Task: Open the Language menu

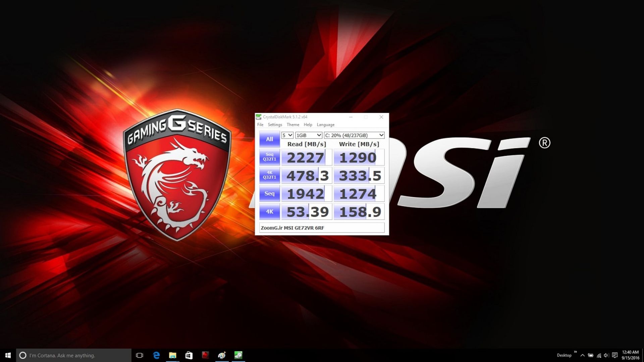Action: pyautogui.click(x=325, y=125)
